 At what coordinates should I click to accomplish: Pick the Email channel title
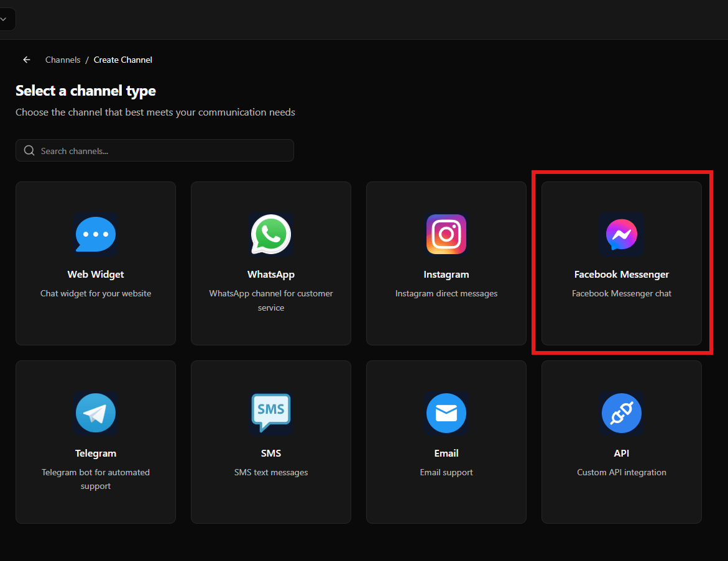point(446,454)
